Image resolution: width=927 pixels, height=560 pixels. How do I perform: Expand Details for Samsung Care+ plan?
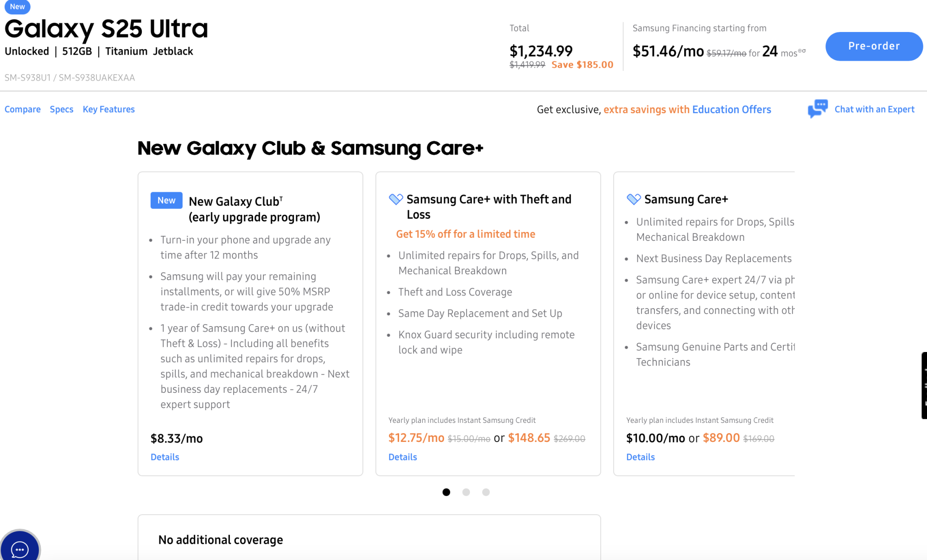pos(641,457)
